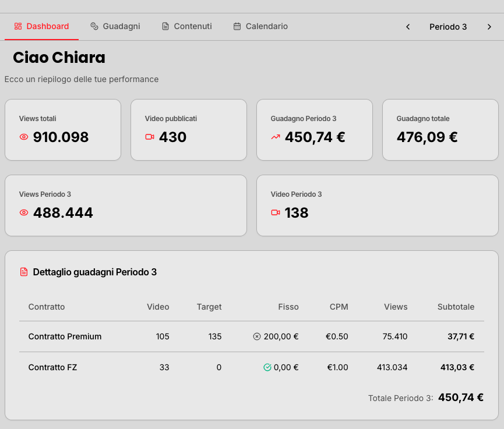Click the 430 published videos value
This screenshot has width=504, height=429.
pos(172,137)
